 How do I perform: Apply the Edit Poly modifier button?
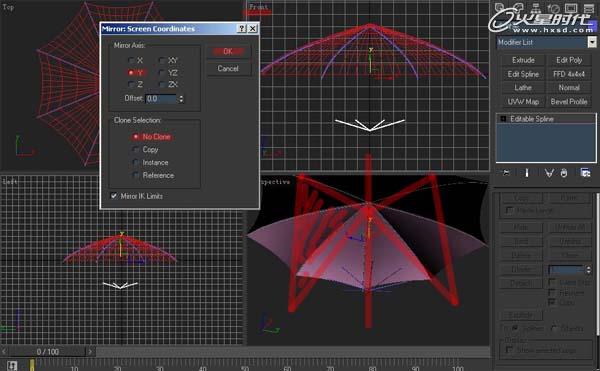pos(569,60)
